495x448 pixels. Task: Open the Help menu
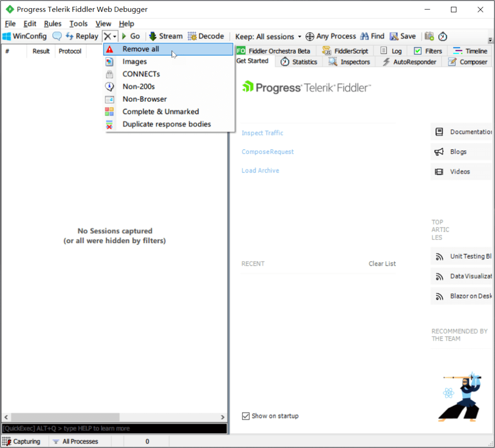click(126, 24)
